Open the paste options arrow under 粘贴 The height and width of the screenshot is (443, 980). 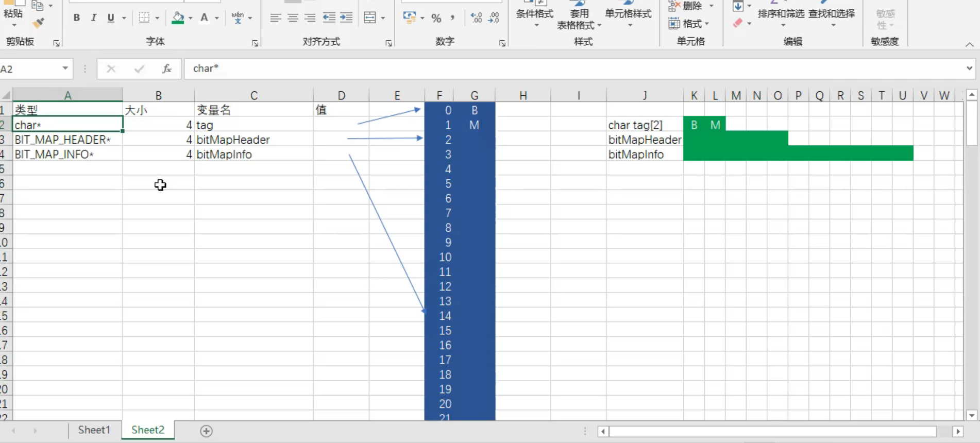pos(14,25)
